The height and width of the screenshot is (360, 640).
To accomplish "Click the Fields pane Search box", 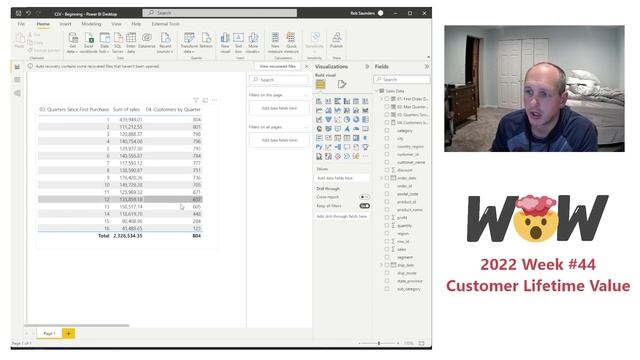I will coord(402,80).
